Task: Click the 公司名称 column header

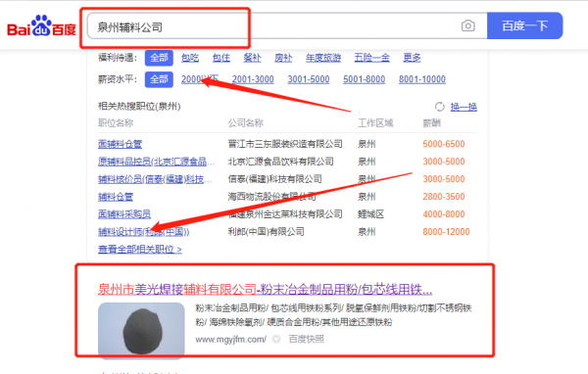Action: (246, 123)
